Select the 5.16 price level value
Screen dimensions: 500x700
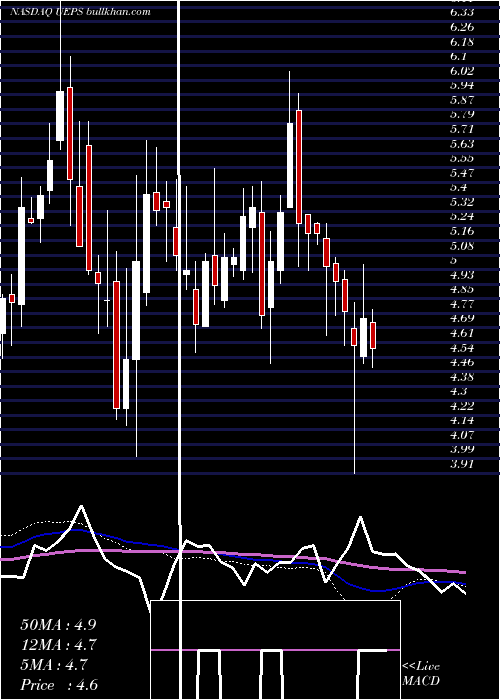[x=462, y=231]
